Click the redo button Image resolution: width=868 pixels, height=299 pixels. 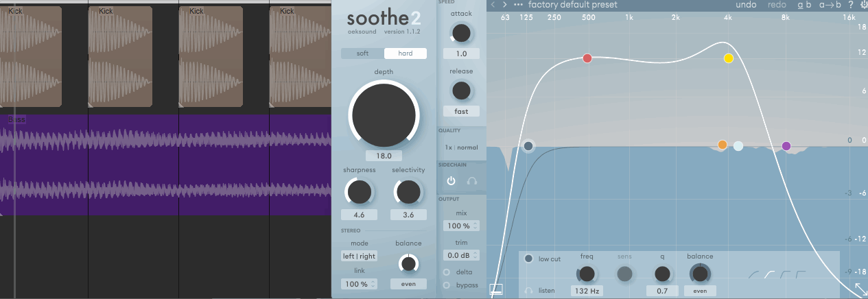[x=777, y=4]
